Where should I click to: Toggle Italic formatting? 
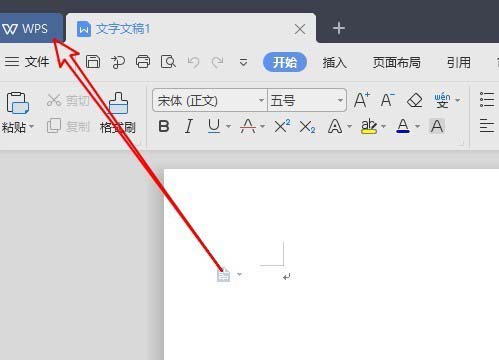coord(189,127)
